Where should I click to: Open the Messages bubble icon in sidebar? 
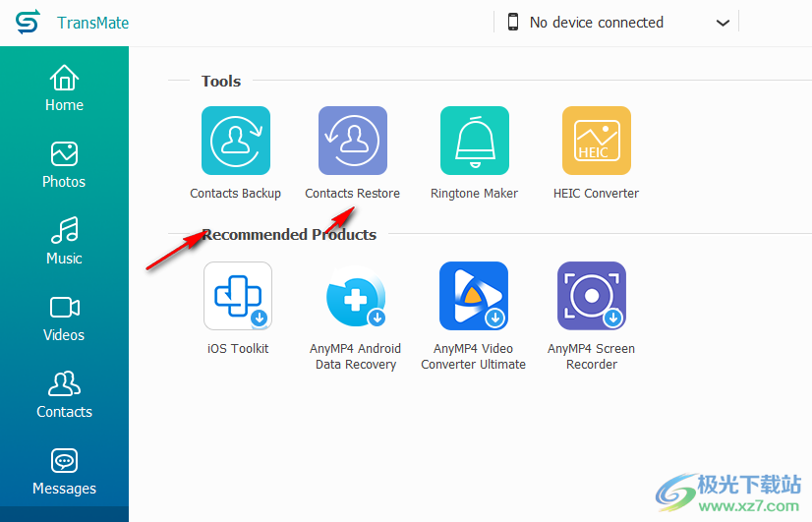64,460
